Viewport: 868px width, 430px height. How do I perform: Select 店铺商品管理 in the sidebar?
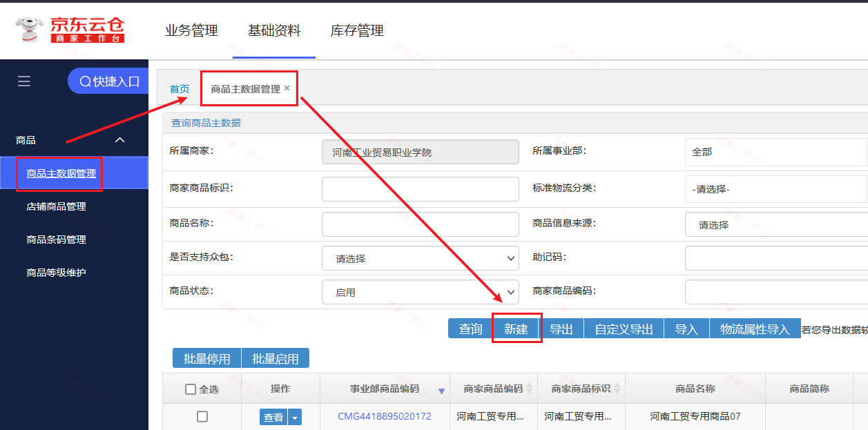click(x=56, y=206)
